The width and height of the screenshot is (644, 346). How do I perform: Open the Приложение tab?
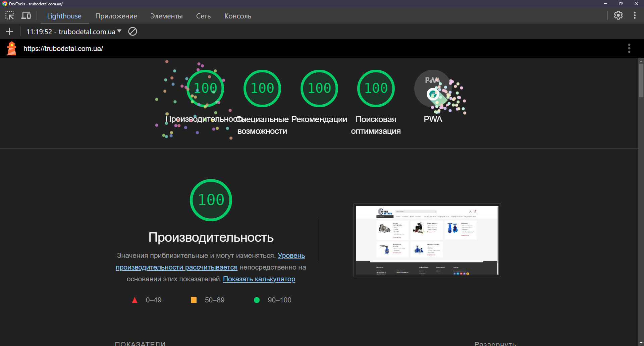click(x=116, y=16)
